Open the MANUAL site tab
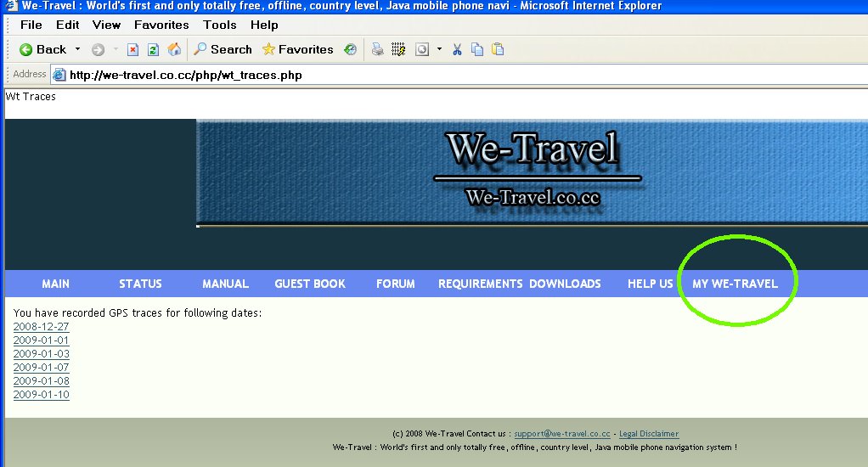Image resolution: width=868 pixels, height=467 pixels. click(x=225, y=284)
